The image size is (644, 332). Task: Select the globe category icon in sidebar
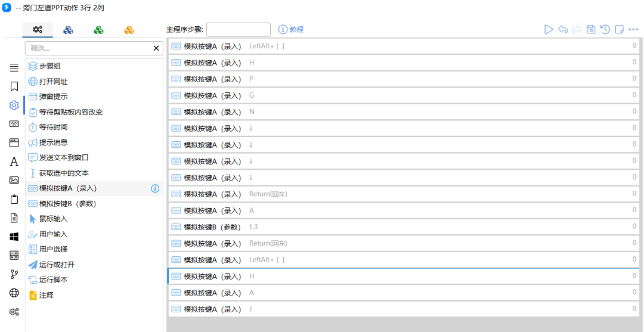[x=14, y=293]
